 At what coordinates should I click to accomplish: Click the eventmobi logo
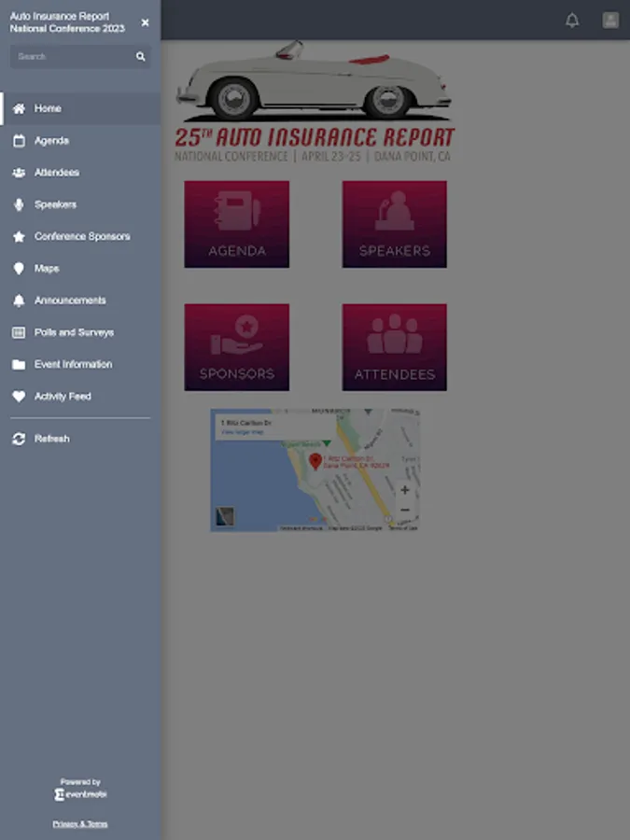[80, 794]
